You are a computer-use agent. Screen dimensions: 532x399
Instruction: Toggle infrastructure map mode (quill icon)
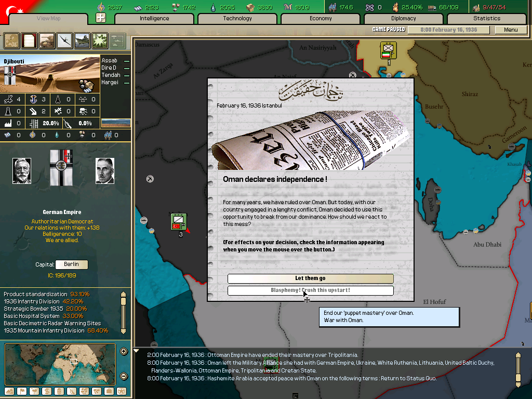(73, 391)
